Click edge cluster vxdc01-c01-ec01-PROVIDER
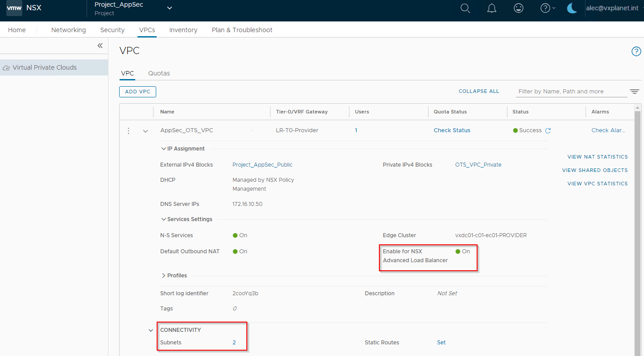The image size is (644, 356). pyautogui.click(x=491, y=235)
